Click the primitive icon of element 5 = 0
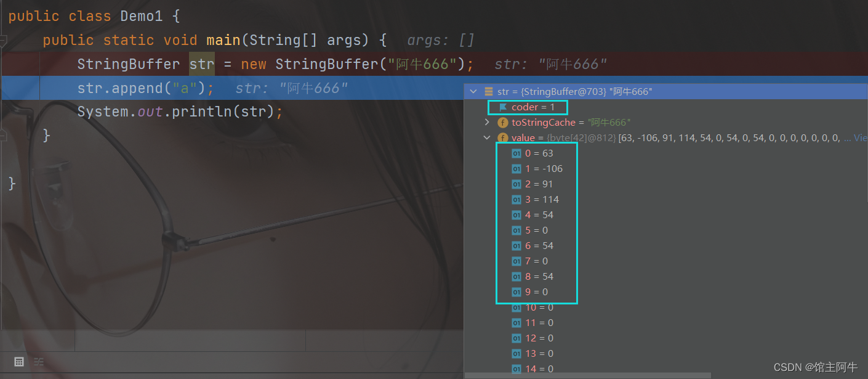 [516, 230]
